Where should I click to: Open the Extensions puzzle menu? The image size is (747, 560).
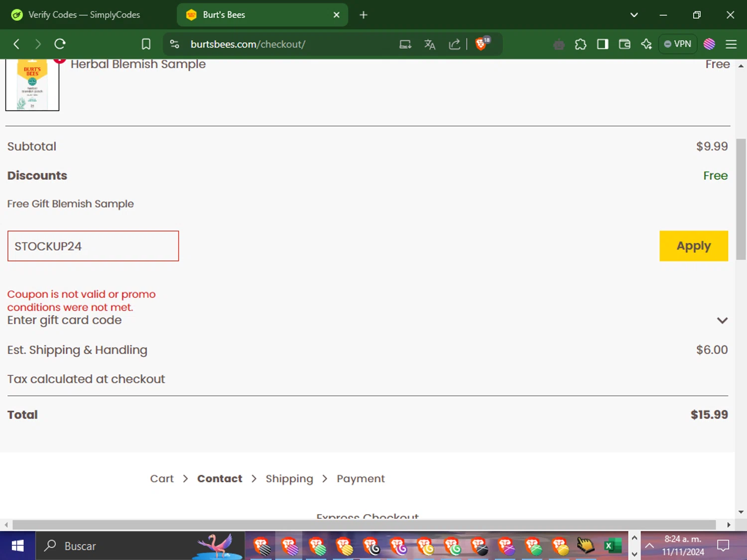tap(581, 44)
